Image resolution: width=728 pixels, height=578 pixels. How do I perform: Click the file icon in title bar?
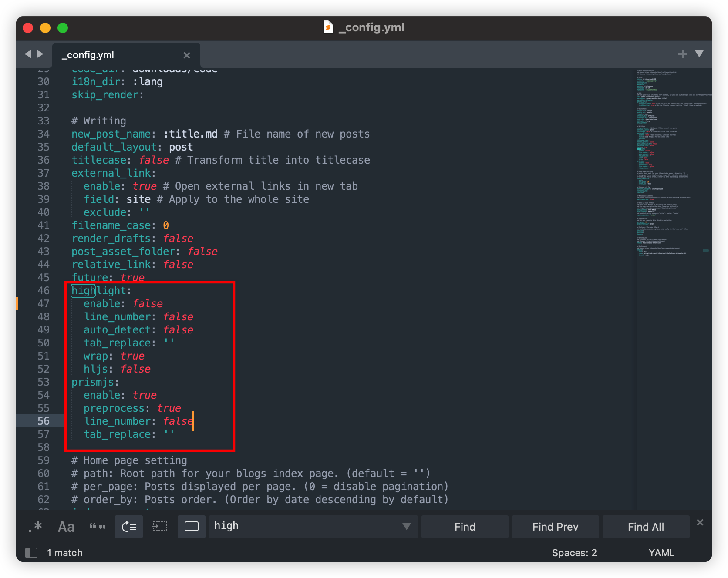pos(328,27)
